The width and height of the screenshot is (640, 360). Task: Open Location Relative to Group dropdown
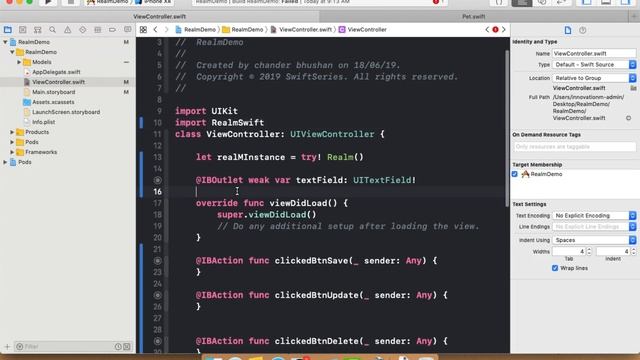click(x=594, y=78)
